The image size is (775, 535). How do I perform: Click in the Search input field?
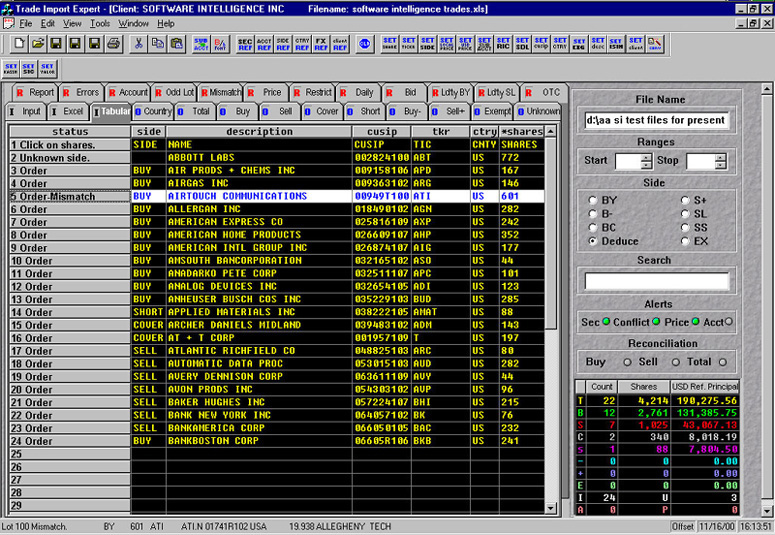click(x=656, y=281)
